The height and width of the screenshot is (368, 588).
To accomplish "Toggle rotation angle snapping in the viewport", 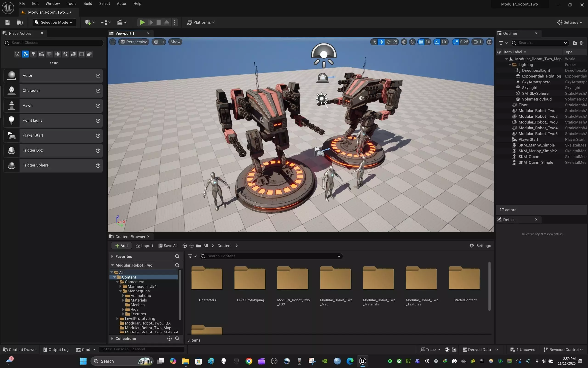I will pos(437,42).
